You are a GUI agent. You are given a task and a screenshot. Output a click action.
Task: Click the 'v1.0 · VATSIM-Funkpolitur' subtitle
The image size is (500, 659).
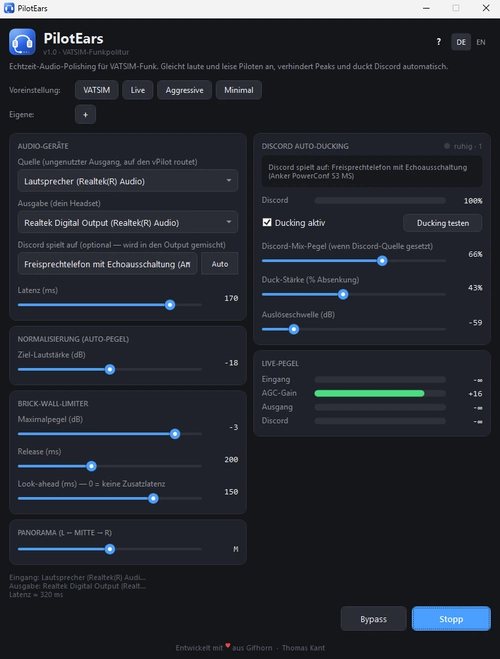pyautogui.click(x=86, y=52)
